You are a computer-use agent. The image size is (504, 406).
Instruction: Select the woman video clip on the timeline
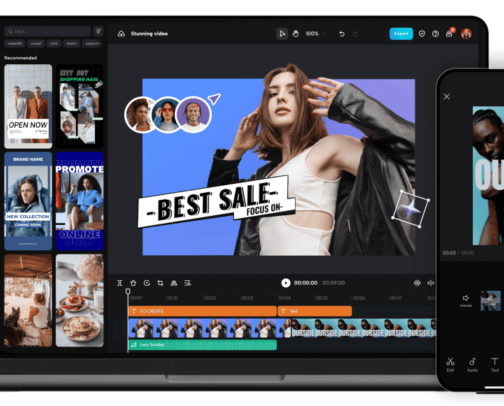pyautogui.click(x=210, y=328)
